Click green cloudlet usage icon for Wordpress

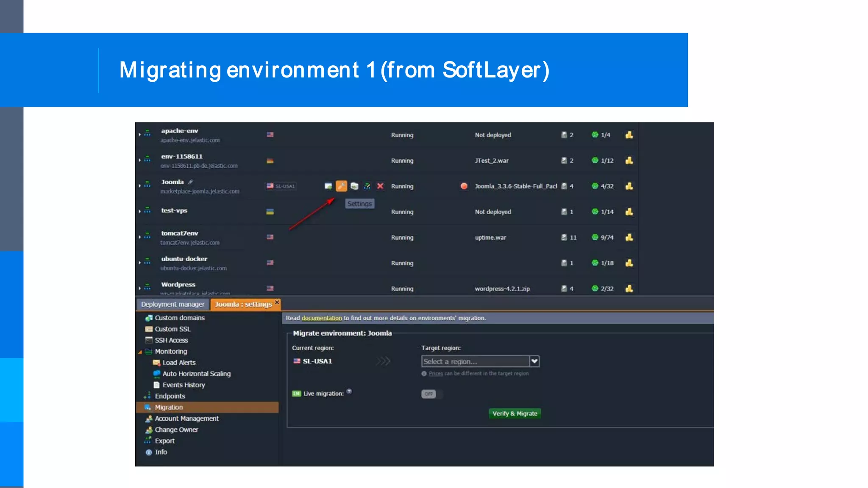click(x=595, y=288)
